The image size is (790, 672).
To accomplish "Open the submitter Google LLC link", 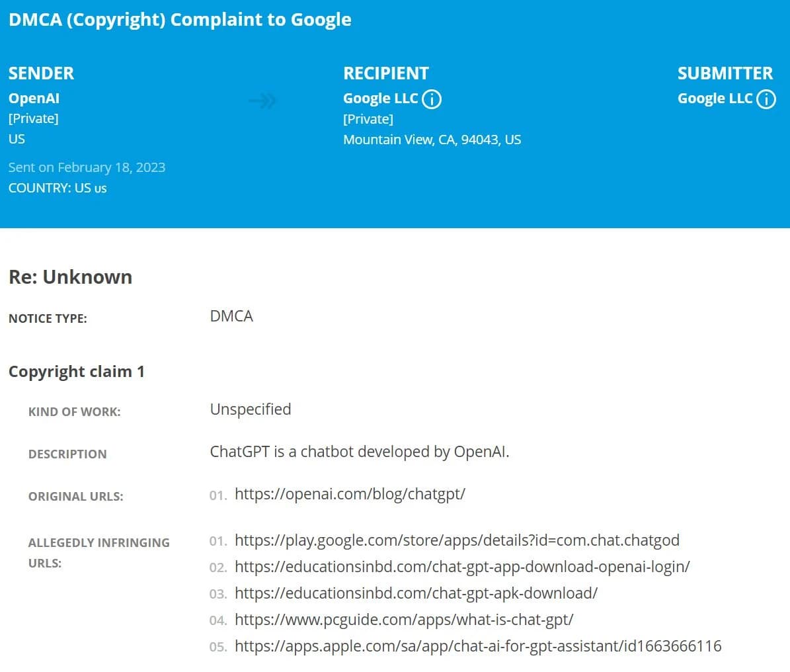I will pyautogui.click(x=715, y=99).
